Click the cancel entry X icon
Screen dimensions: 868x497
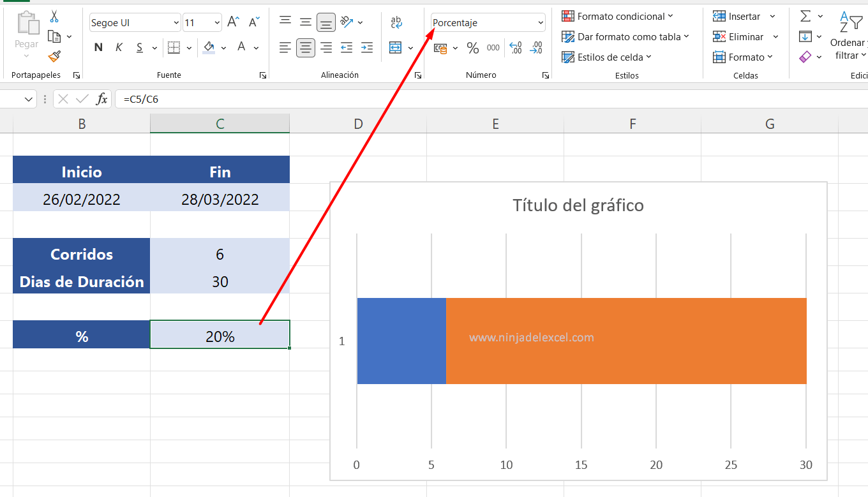click(x=63, y=99)
